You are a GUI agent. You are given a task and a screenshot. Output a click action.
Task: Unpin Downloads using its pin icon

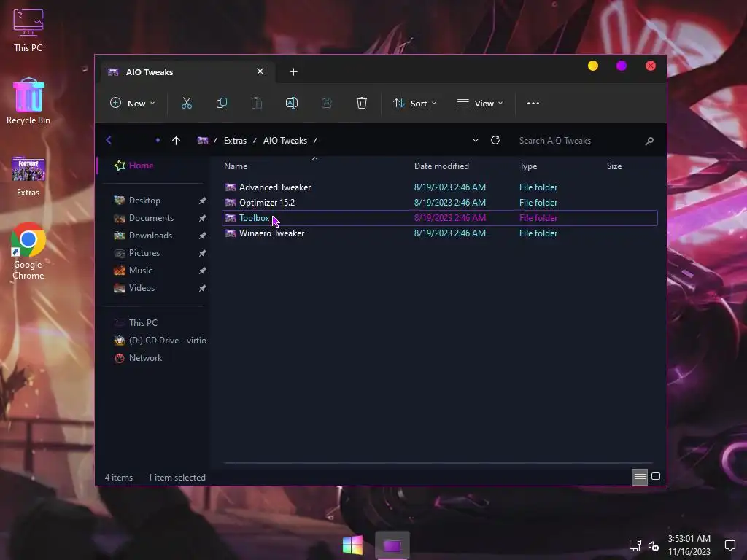click(x=203, y=236)
